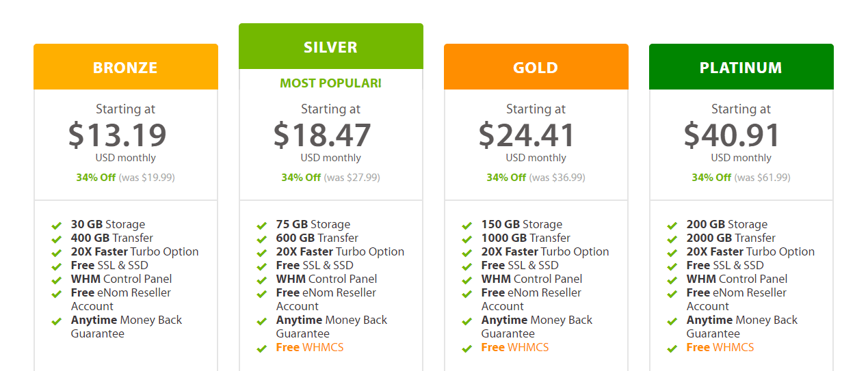Click the checkmark beside Gold 150 GB Storage
The width and height of the screenshot is (868, 371).
[467, 225]
